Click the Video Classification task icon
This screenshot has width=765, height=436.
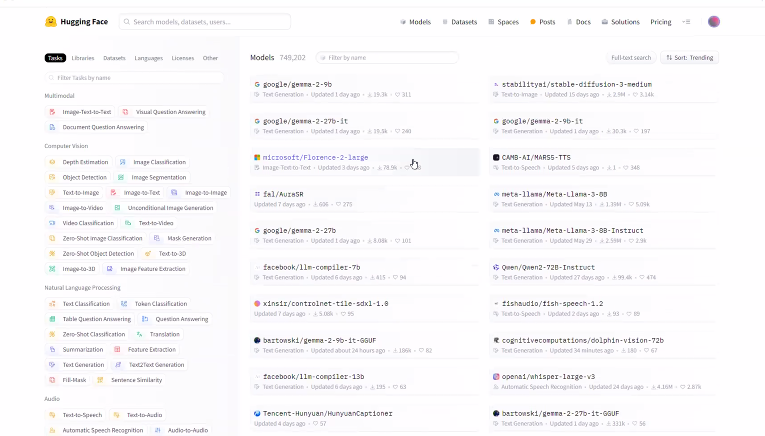tap(52, 223)
